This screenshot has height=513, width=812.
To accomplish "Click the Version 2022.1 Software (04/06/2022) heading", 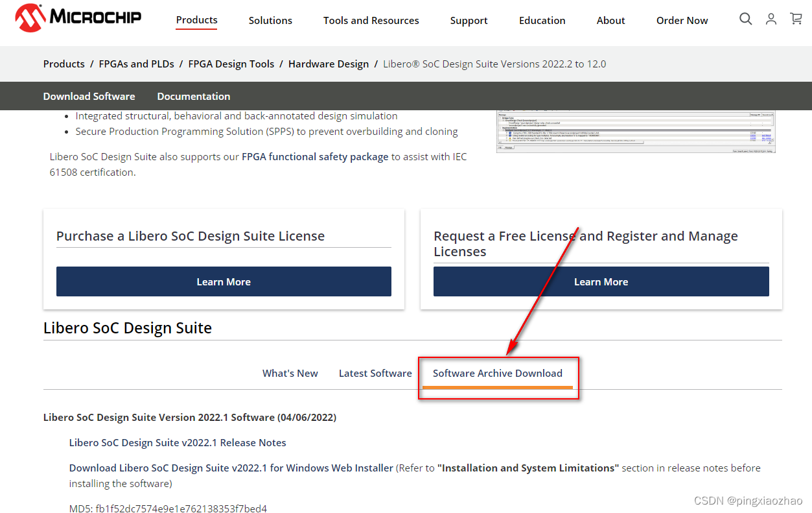I will [190, 417].
